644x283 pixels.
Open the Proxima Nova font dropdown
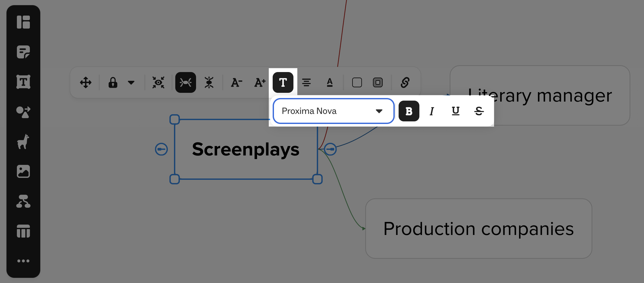tap(333, 111)
